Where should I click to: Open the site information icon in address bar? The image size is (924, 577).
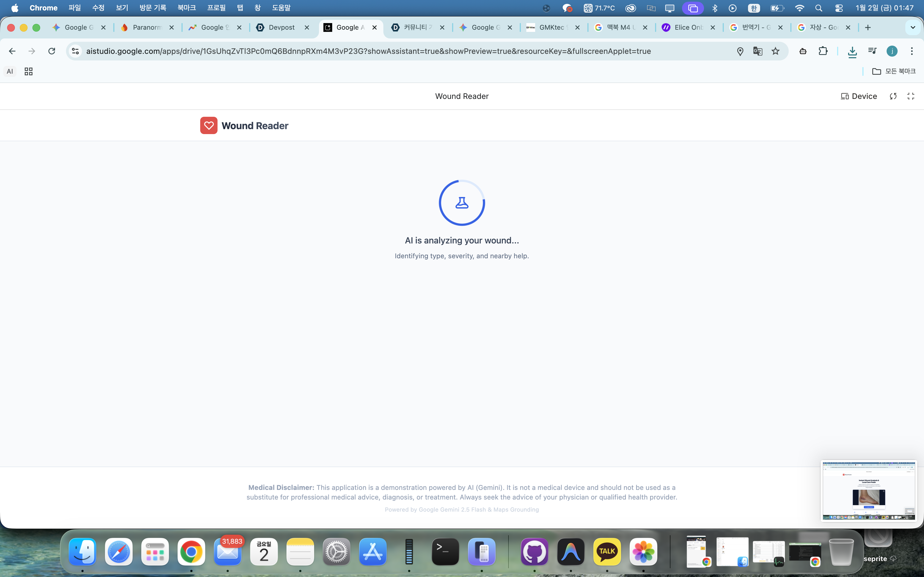(x=75, y=51)
